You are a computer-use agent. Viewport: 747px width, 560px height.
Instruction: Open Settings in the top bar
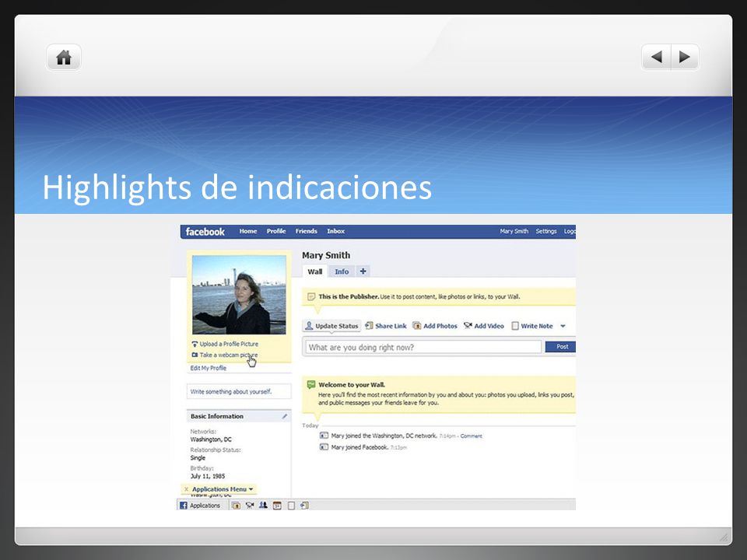pos(546,232)
